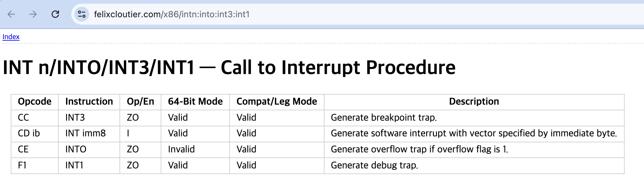Click the forward navigation arrow
This screenshot has width=644, height=183.
[32, 14]
